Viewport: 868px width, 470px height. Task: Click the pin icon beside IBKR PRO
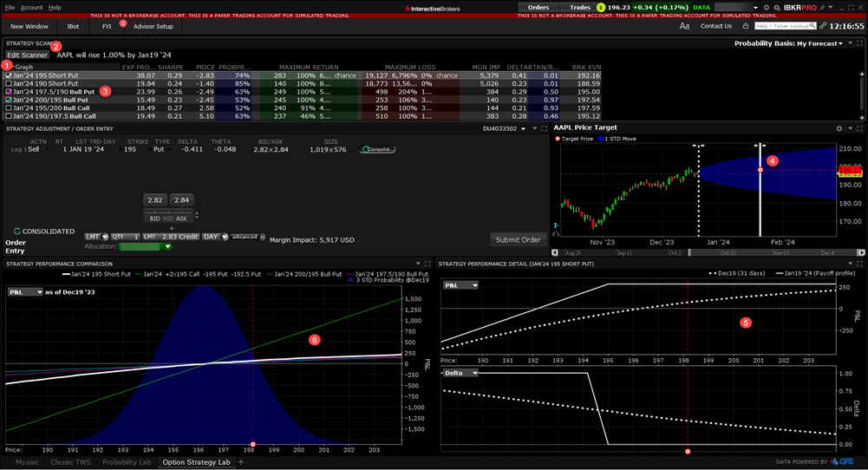(x=823, y=8)
